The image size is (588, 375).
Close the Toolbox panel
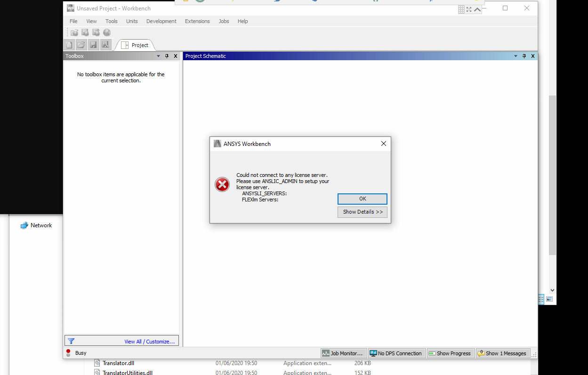coord(176,56)
